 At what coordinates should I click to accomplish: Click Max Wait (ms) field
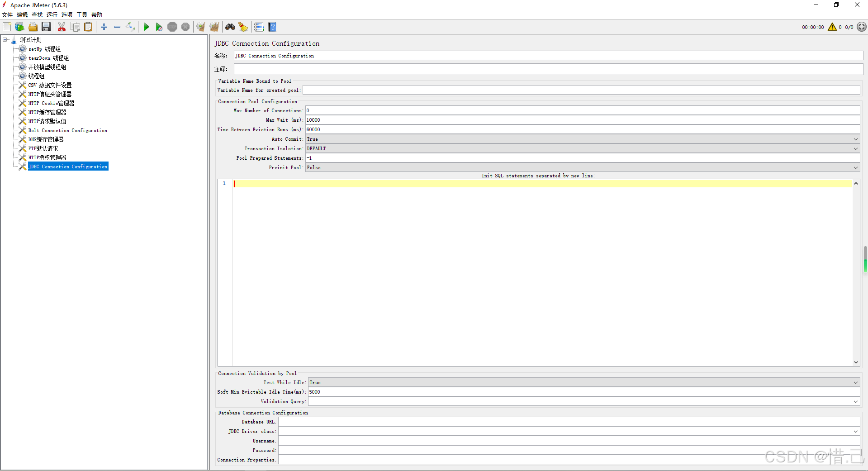tap(583, 120)
